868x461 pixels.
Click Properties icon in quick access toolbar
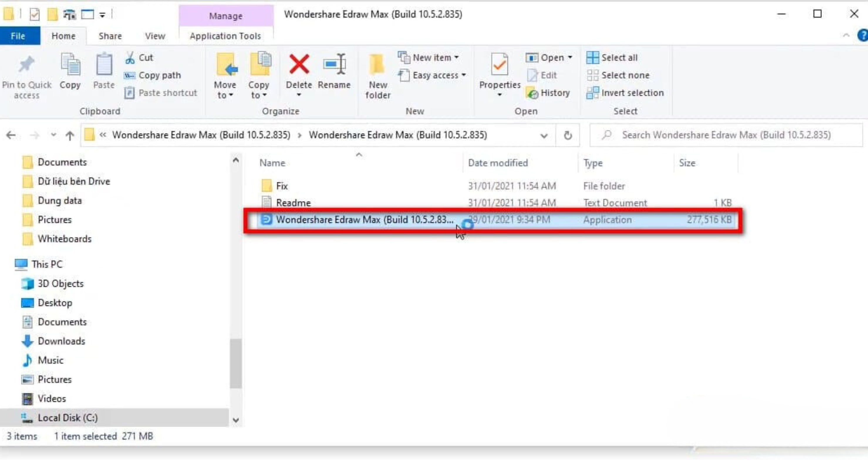35,14
